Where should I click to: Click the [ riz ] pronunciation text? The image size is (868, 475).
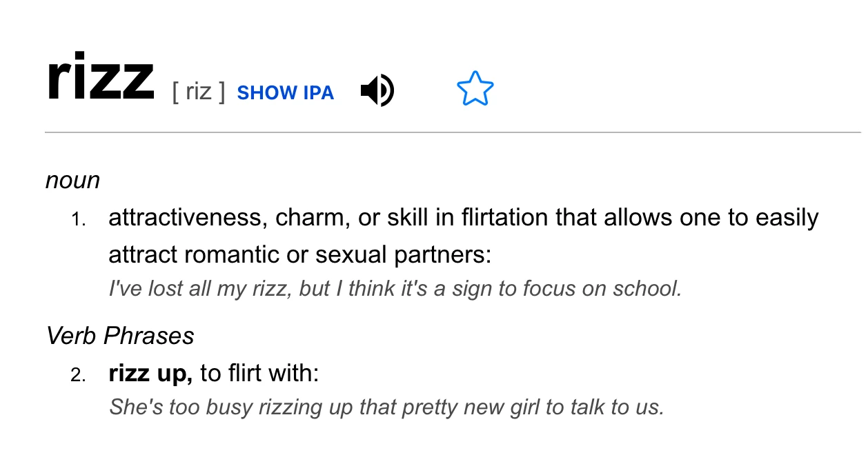pos(198,92)
